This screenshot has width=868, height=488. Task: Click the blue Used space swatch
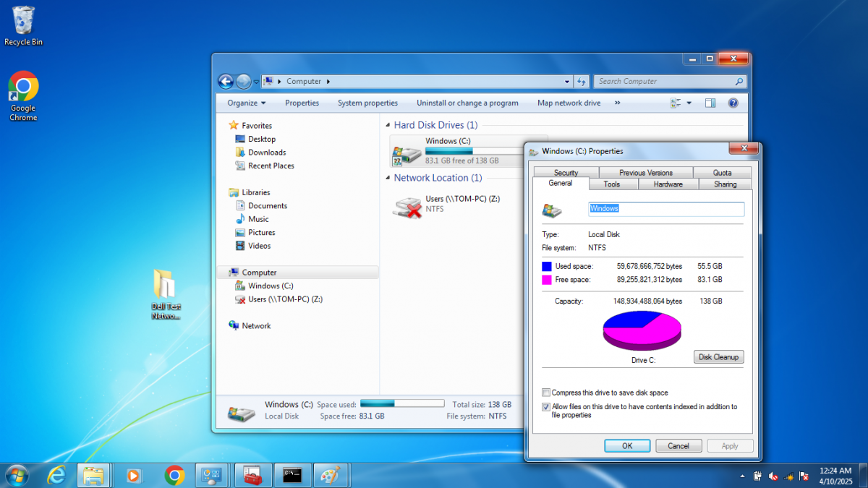(x=547, y=266)
